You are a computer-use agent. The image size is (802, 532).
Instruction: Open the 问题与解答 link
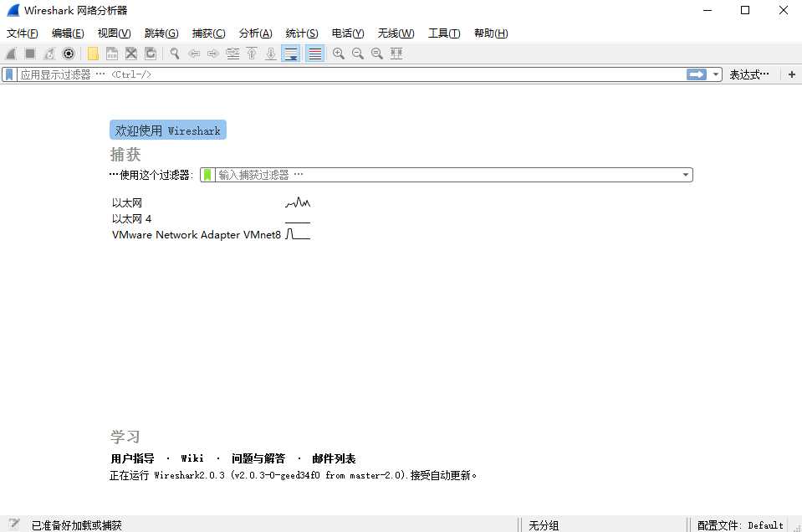click(x=258, y=458)
